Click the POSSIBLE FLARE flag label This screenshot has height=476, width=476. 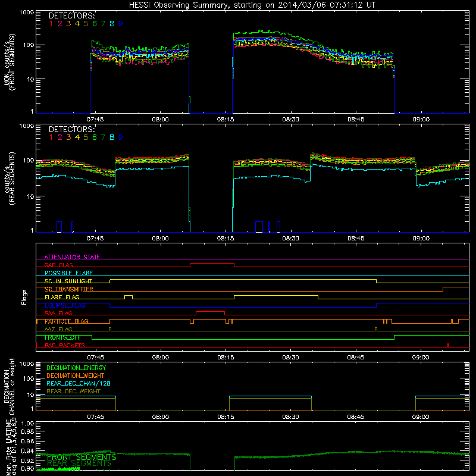(68, 273)
